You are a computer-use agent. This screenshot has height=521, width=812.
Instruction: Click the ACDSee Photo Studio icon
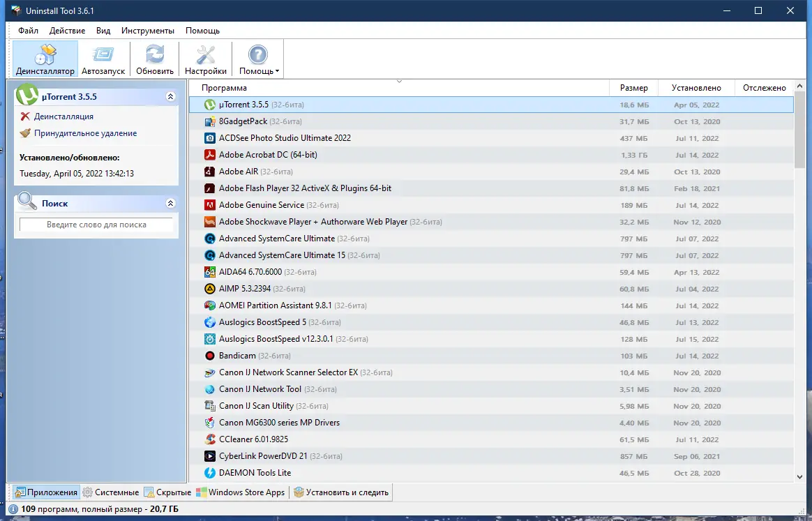click(210, 138)
